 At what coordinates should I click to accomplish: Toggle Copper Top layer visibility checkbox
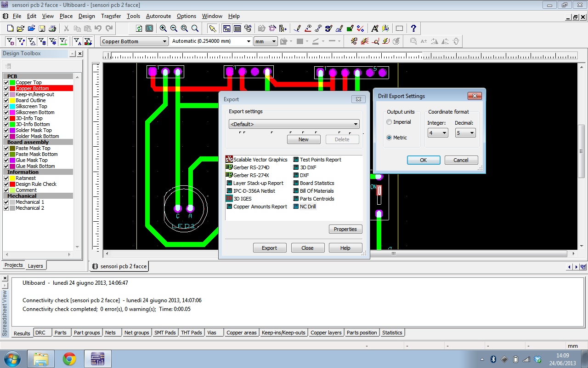(6, 82)
